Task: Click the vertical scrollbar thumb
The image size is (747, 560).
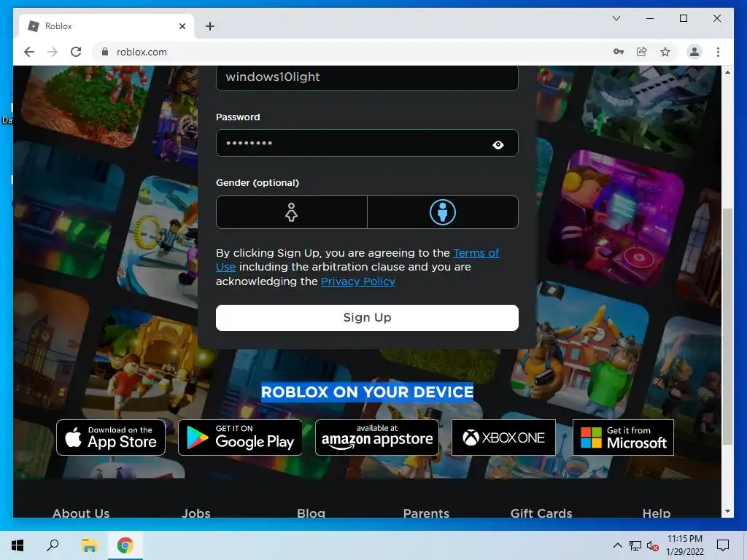Action: click(x=727, y=327)
